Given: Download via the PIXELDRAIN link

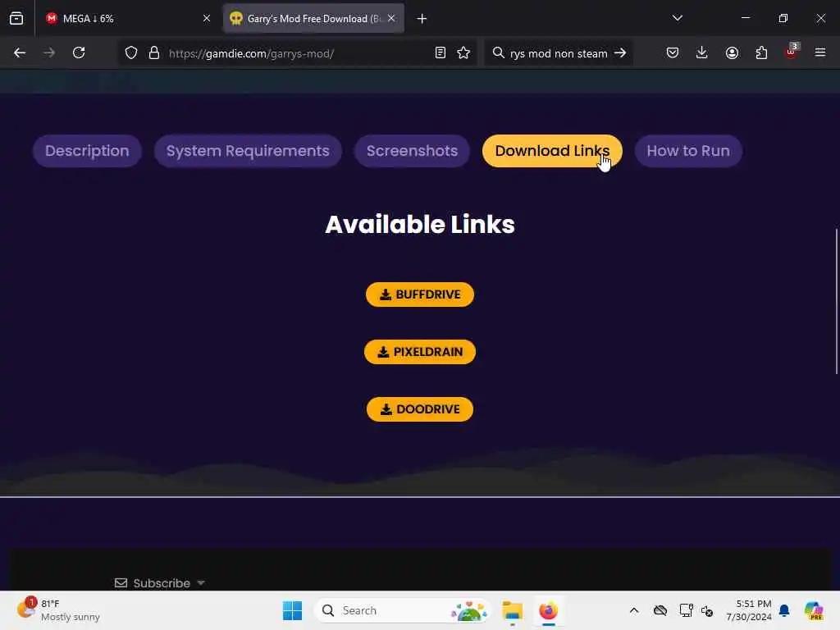Looking at the screenshot, I should pos(420,352).
